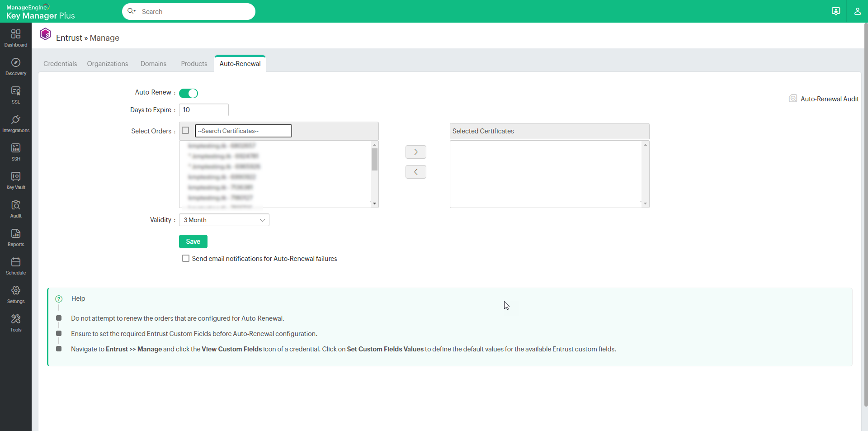Click the Auto-Renewal Audit icon
868x431 pixels.
pyautogui.click(x=793, y=99)
